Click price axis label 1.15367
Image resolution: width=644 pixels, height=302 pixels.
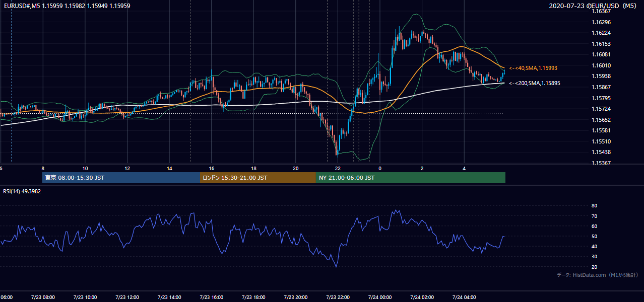point(601,163)
